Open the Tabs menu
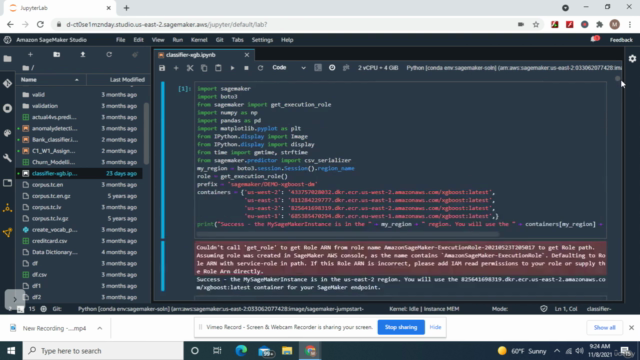 tap(238, 40)
